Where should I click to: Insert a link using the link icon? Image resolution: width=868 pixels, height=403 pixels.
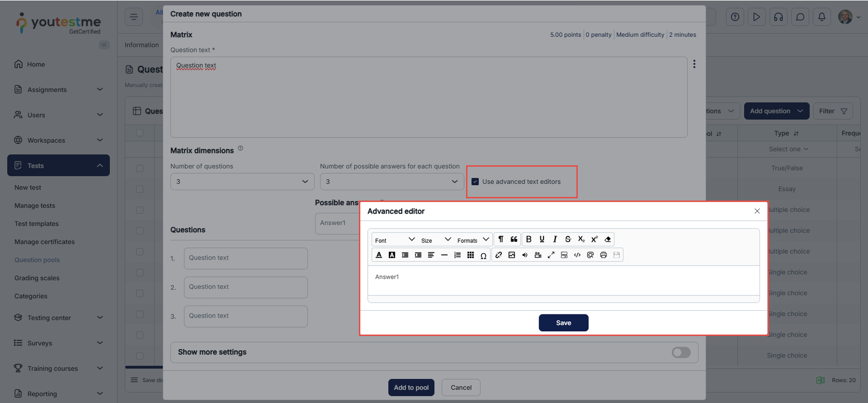point(499,255)
